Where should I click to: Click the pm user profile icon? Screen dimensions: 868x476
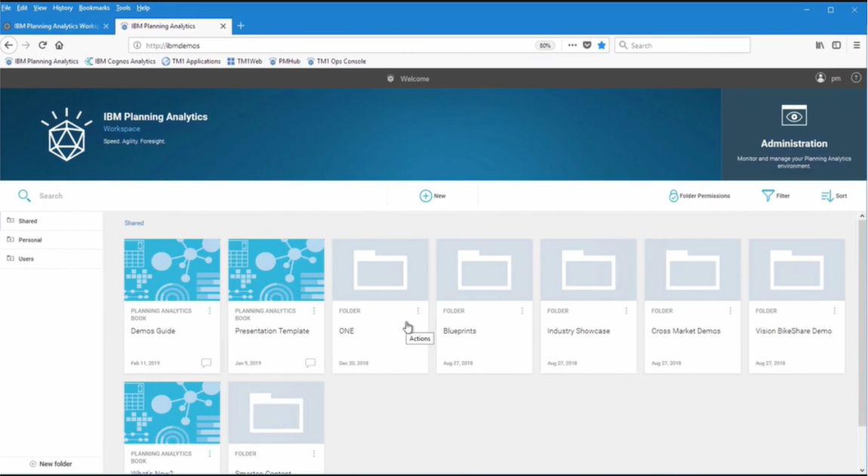pos(820,78)
